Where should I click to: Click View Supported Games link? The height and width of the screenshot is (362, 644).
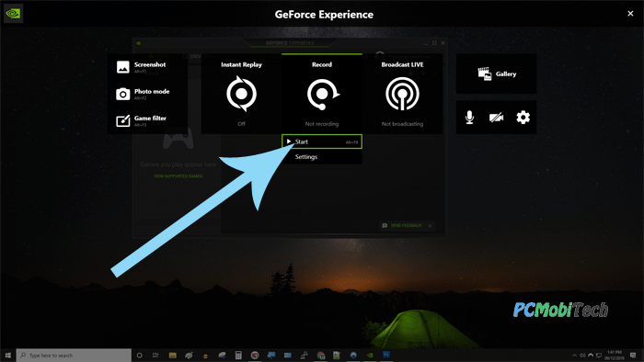178,176
